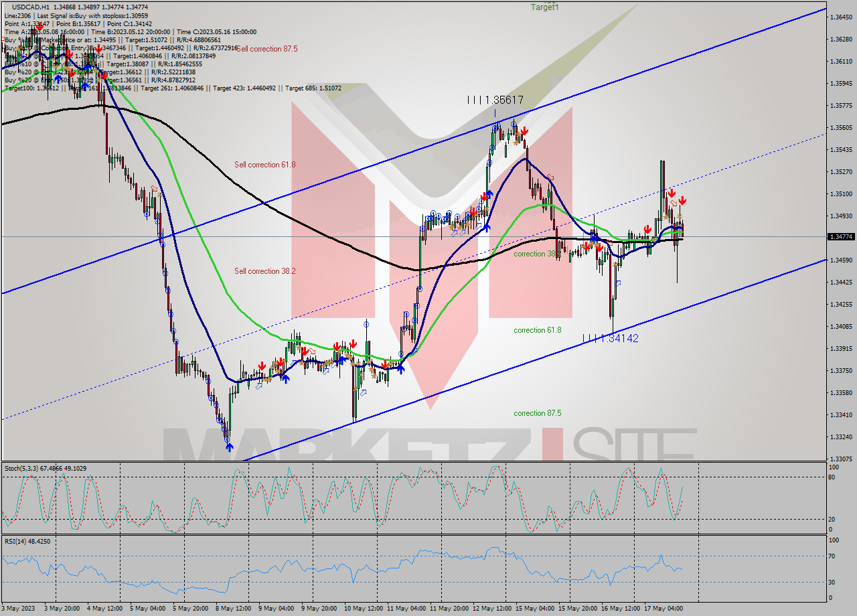Click the '9 May 04:00' time label
The image size is (857, 616).
coord(277,609)
